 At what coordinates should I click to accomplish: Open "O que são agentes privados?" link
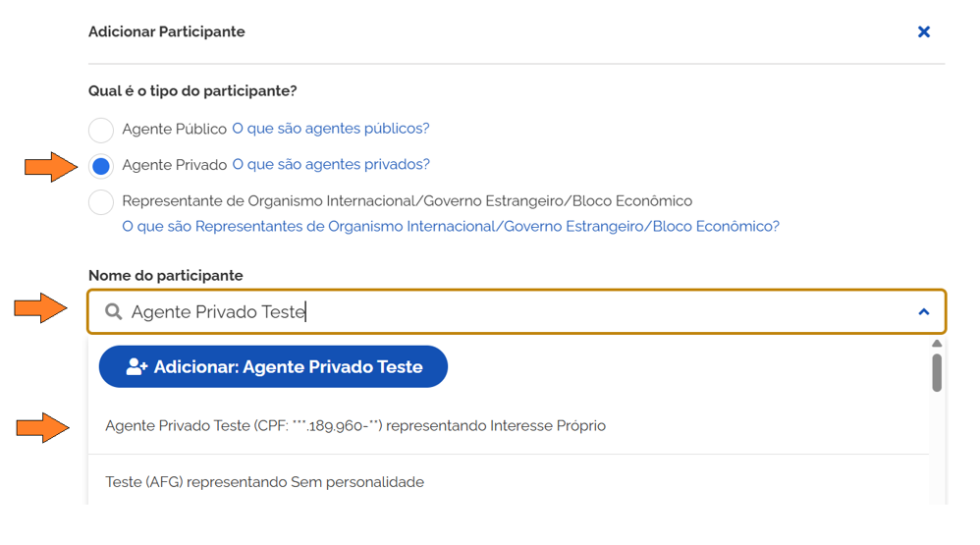point(331,165)
